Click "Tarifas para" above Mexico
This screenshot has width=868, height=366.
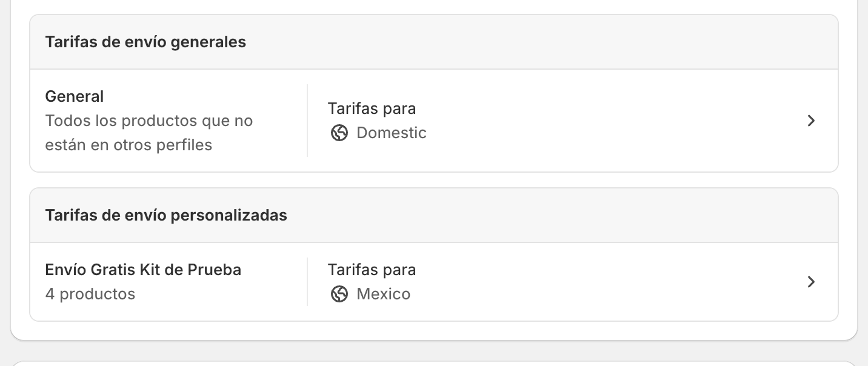(372, 270)
